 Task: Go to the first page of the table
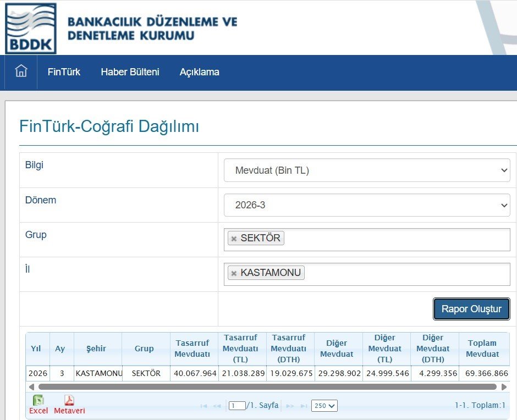(x=204, y=406)
